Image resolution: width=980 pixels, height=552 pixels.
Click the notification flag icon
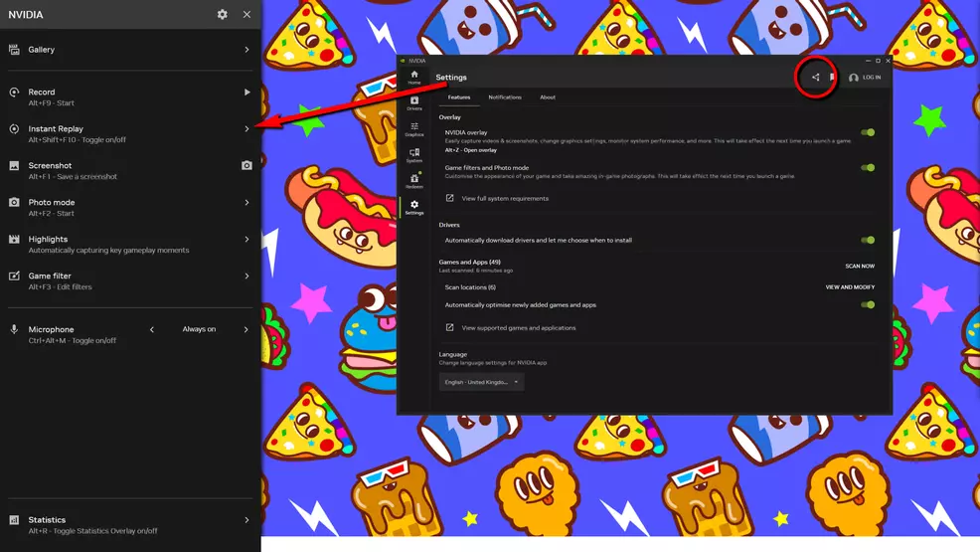click(x=832, y=78)
